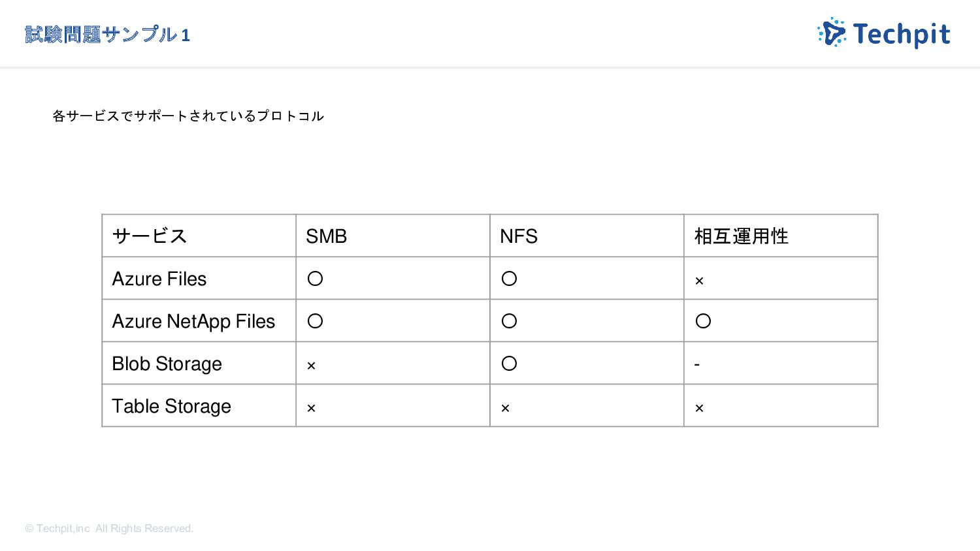The image size is (980, 551).
Task: Click the NFS circle for Azure Files
Action: click(x=509, y=279)
